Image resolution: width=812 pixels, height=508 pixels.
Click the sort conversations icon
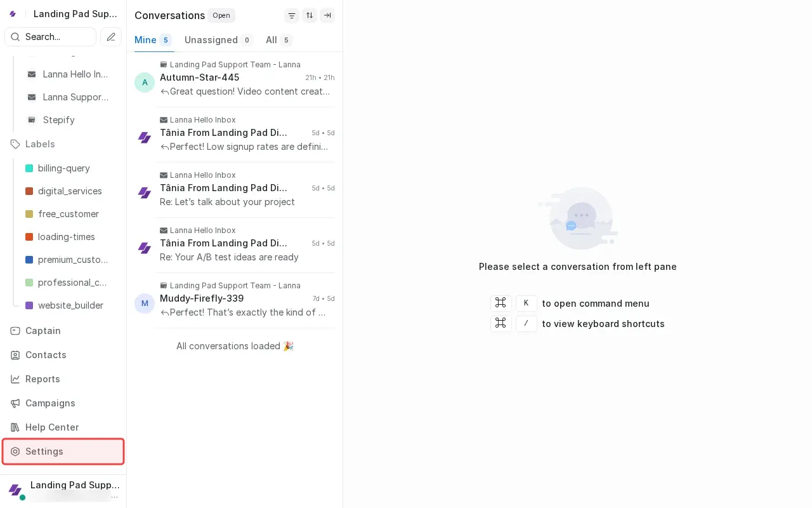[x=310, y=15]
